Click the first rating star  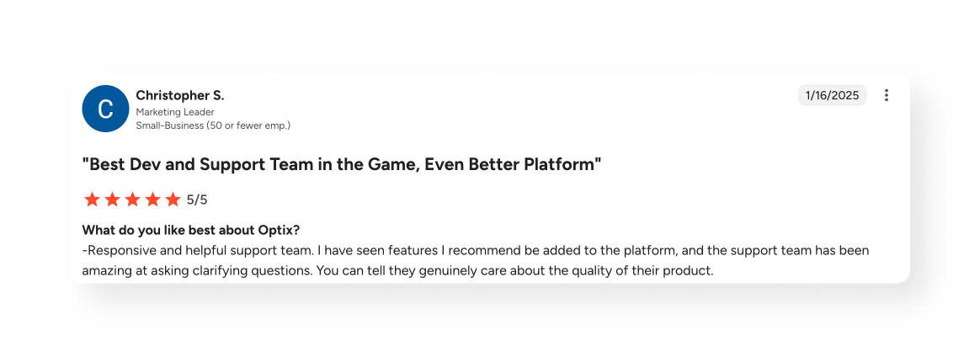[x=92, y=200]
